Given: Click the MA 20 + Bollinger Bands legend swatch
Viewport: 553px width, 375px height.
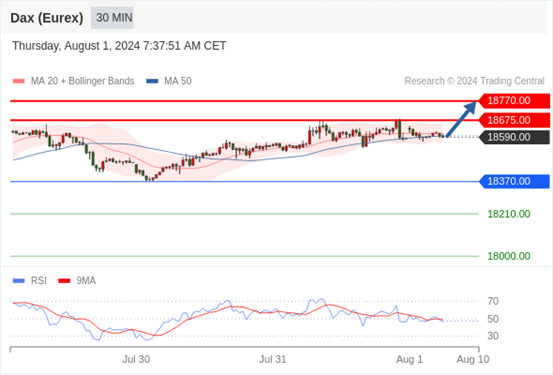Looking at the screenshot, I should click(19, 81).
